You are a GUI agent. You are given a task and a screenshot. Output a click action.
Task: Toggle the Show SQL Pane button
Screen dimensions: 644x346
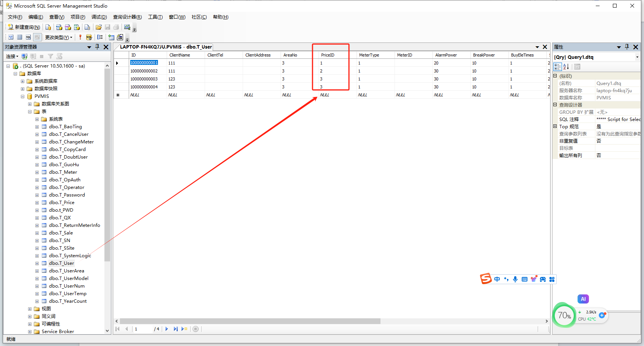click(x=28, y=37)
